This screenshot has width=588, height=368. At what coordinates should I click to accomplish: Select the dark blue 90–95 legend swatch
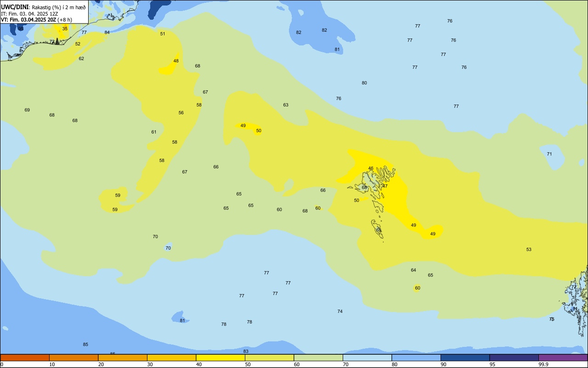tap(465, 357)
